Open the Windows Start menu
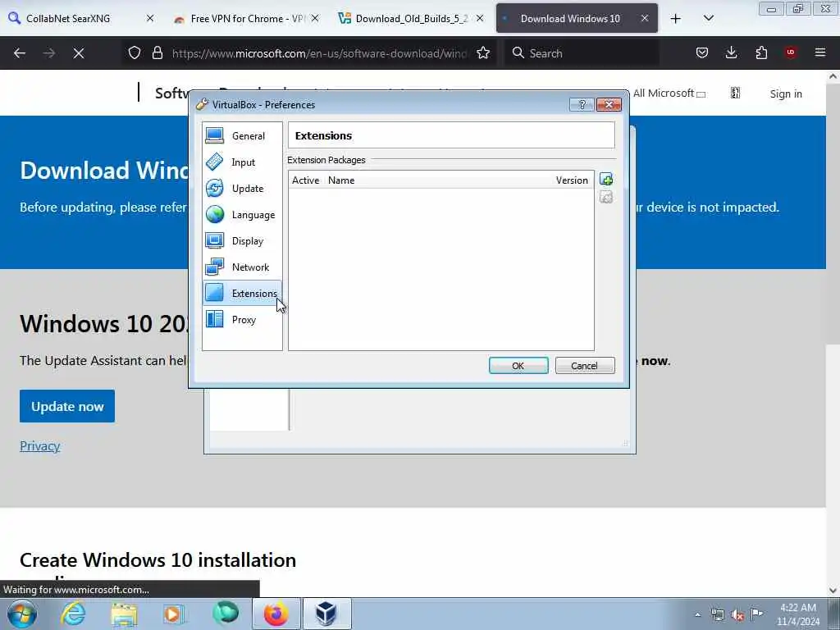 pos(21,614)
